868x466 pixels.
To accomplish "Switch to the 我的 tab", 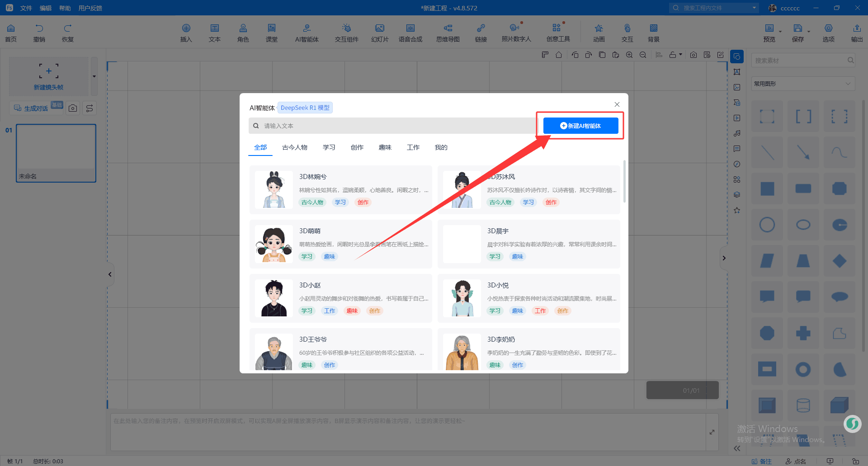I will pos(441,147).
